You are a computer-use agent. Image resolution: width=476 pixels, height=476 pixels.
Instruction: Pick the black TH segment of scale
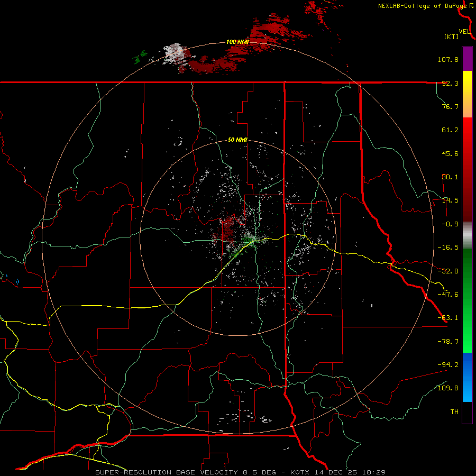pos(467,412)
